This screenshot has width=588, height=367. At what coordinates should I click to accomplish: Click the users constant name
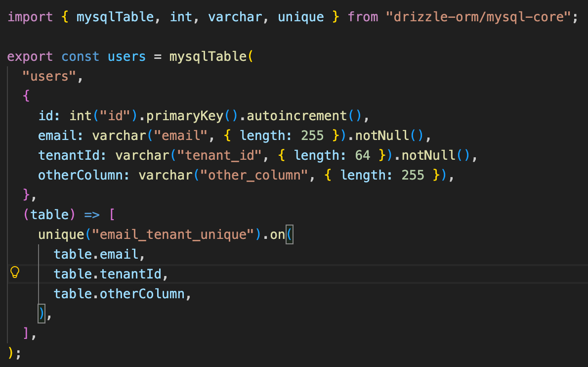(x=127, y=56)
